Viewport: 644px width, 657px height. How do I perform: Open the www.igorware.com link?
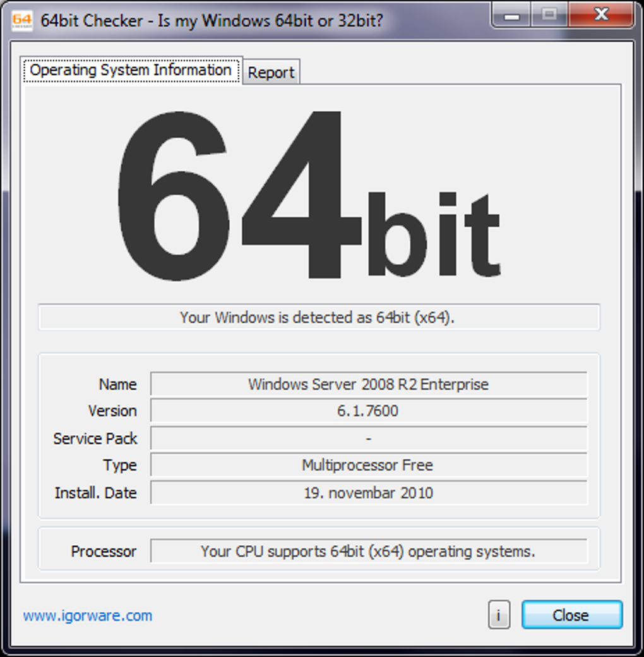point(88,615)
